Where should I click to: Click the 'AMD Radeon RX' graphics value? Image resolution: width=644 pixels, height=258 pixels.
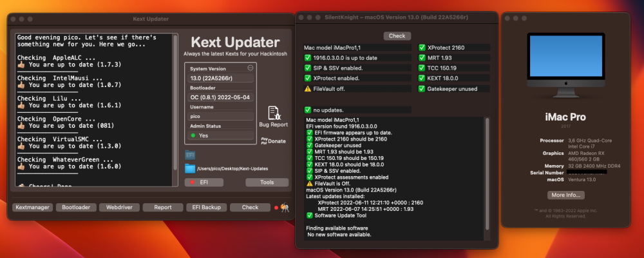[588, 154]
